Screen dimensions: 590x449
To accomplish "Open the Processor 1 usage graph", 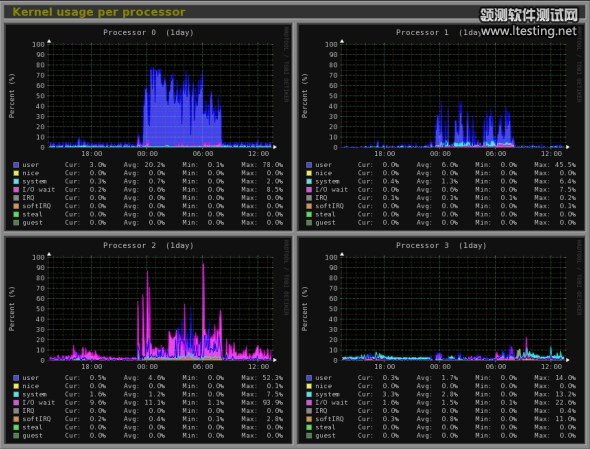I will point(441,127).
